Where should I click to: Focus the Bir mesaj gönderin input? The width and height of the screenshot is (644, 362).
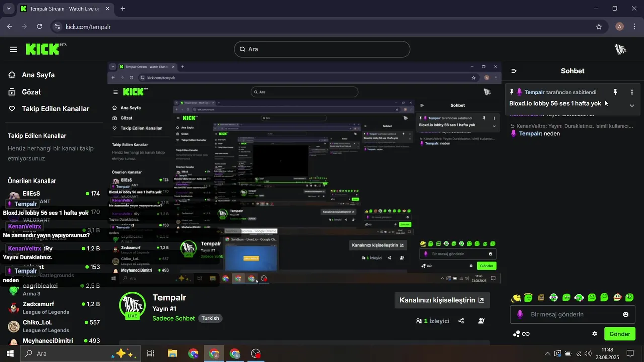[573, 314]
